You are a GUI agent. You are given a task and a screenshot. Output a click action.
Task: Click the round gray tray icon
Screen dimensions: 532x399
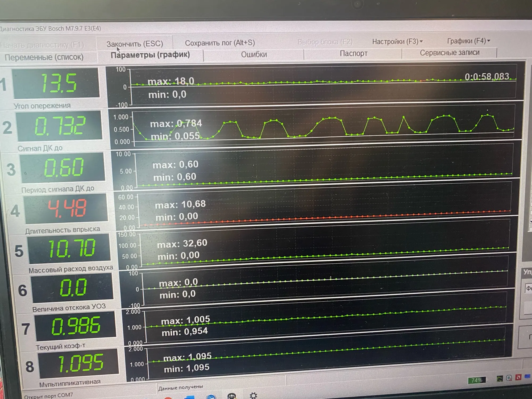coord(509,378)
